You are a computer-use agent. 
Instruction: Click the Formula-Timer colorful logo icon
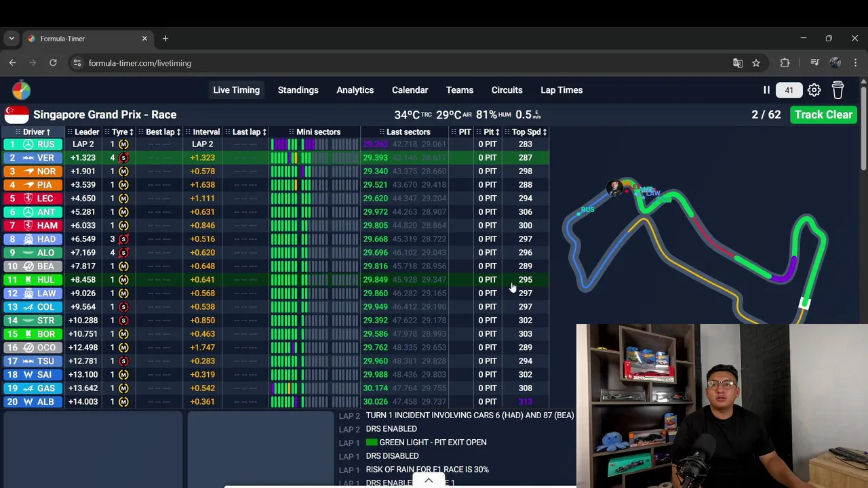(21, 90)
